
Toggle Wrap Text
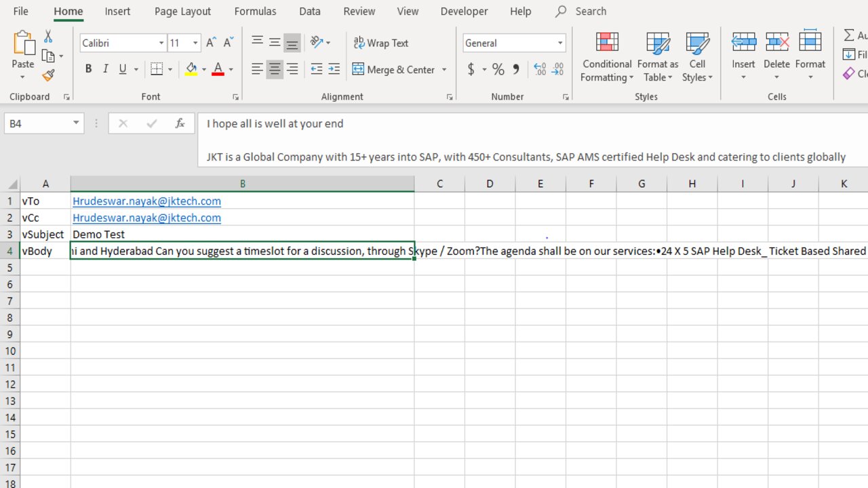click(381, 43)
